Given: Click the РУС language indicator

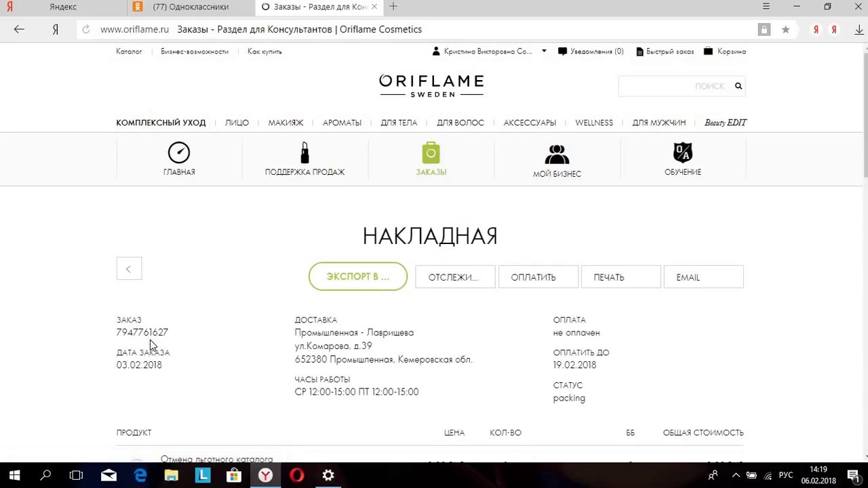Looking at the screenshot, I should tap(786, 475).
